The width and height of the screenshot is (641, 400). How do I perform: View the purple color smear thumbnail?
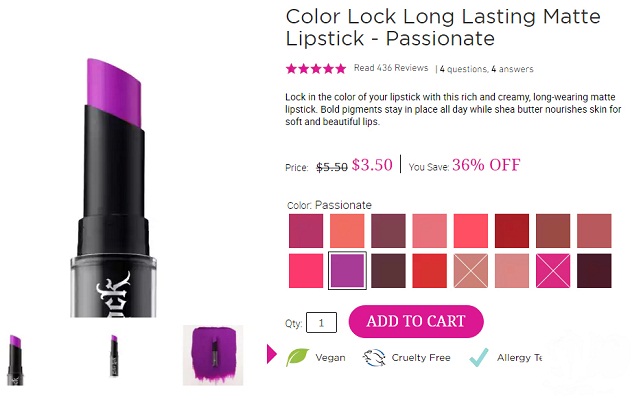click(x=212, y=355)
